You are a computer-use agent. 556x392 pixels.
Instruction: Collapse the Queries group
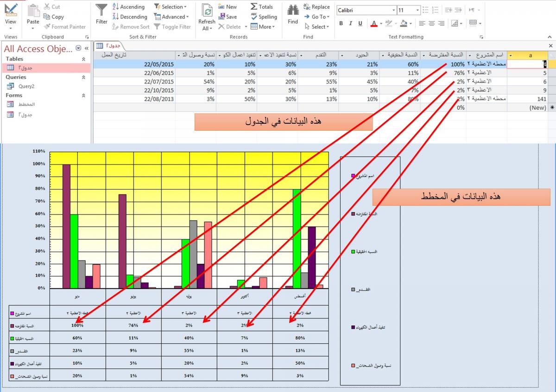[83, 77]
